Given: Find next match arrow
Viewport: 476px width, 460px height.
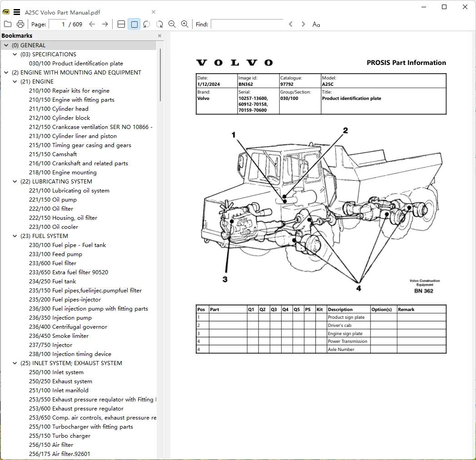Looking at the screenshot, I should click(x=303, y=24).
